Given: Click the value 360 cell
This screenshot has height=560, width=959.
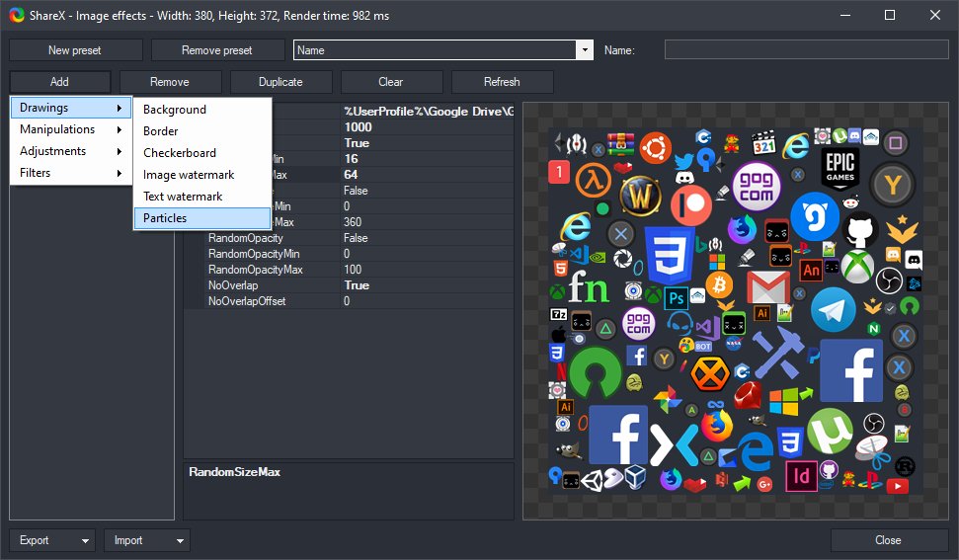Looking at the screenshot, I should point(427,222).
